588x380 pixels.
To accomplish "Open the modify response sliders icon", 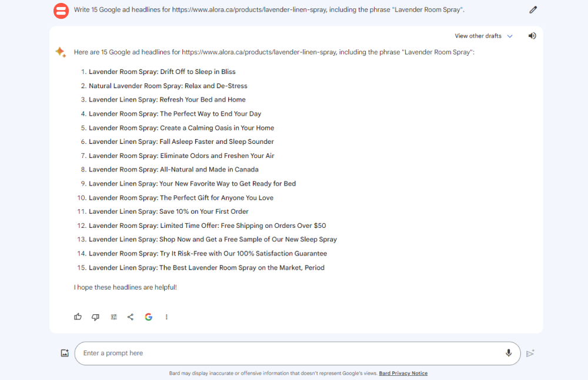I will pos(113,317).
